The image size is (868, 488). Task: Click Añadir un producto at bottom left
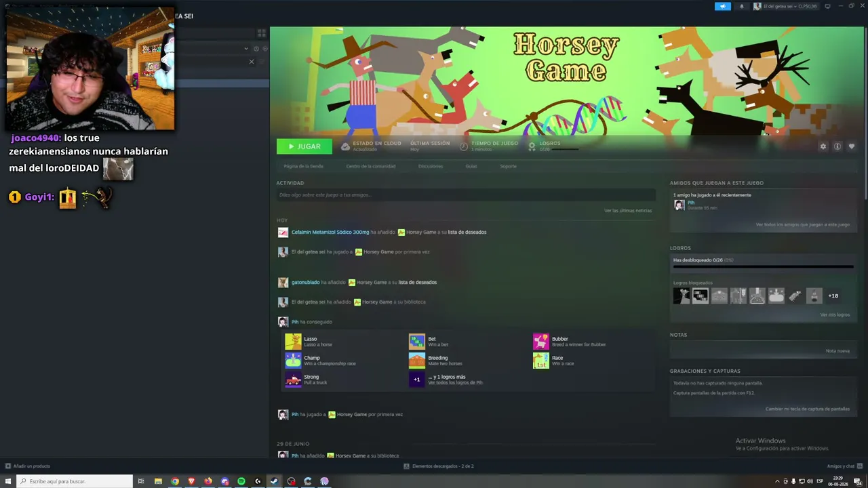point(28,466)
